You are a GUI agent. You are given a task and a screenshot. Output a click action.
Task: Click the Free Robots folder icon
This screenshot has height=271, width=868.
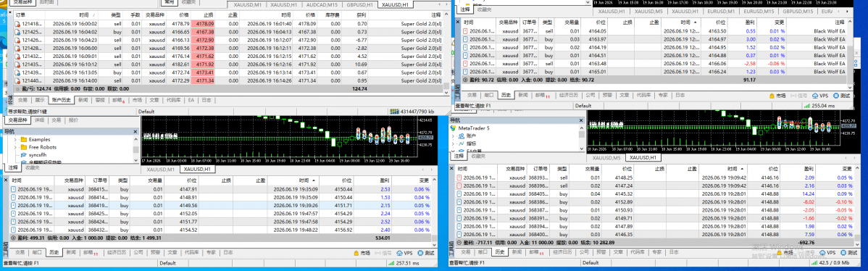pos(24,147)
